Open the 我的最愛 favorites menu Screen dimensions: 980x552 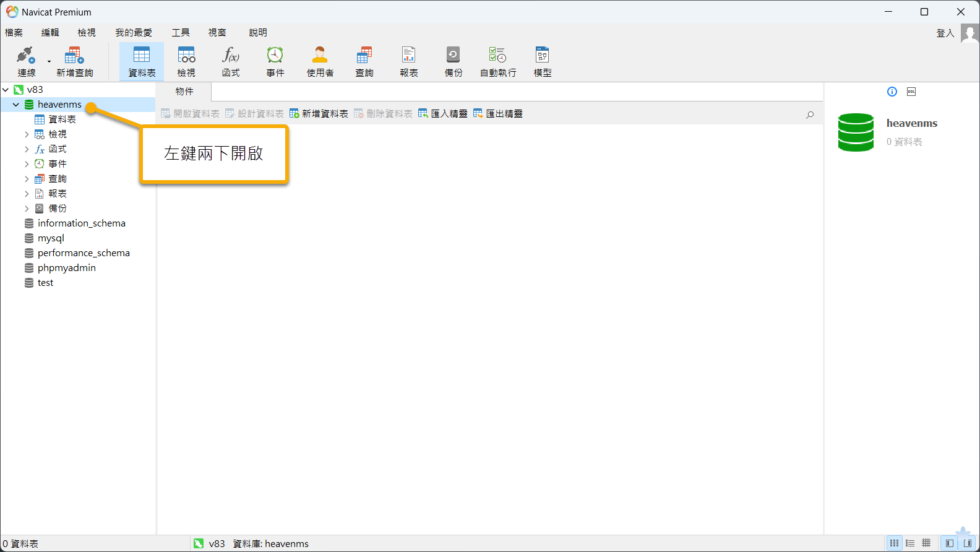(134, 33)
